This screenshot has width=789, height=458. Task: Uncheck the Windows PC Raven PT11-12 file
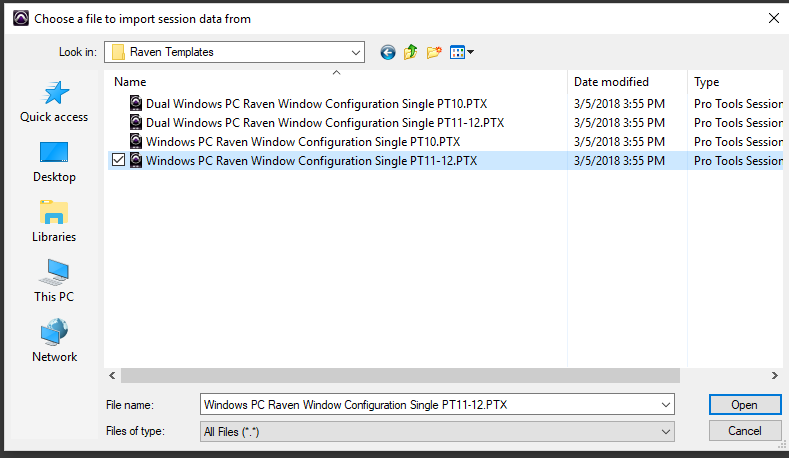tap(119, 160)
